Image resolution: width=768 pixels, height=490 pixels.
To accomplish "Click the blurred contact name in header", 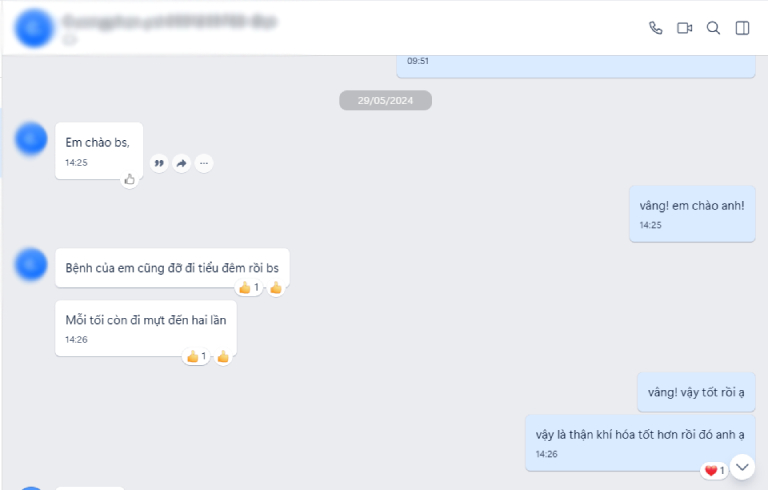I will (x=170, y=22).
